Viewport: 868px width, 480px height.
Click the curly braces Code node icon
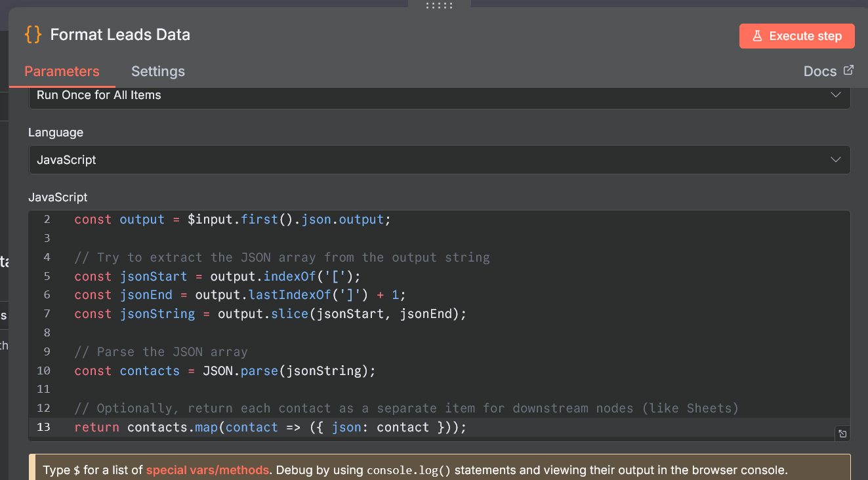(x=32, y=35)
